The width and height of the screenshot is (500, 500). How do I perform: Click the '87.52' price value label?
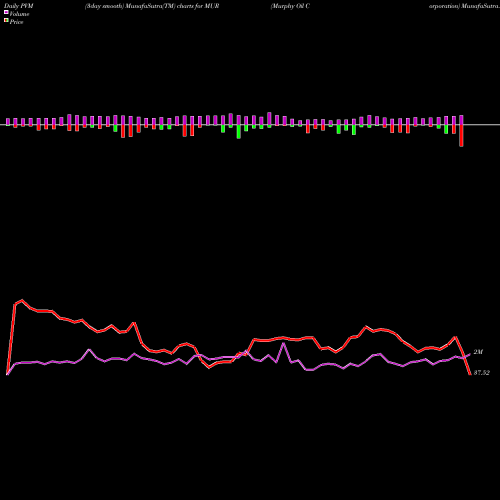(x=482, y=373)
